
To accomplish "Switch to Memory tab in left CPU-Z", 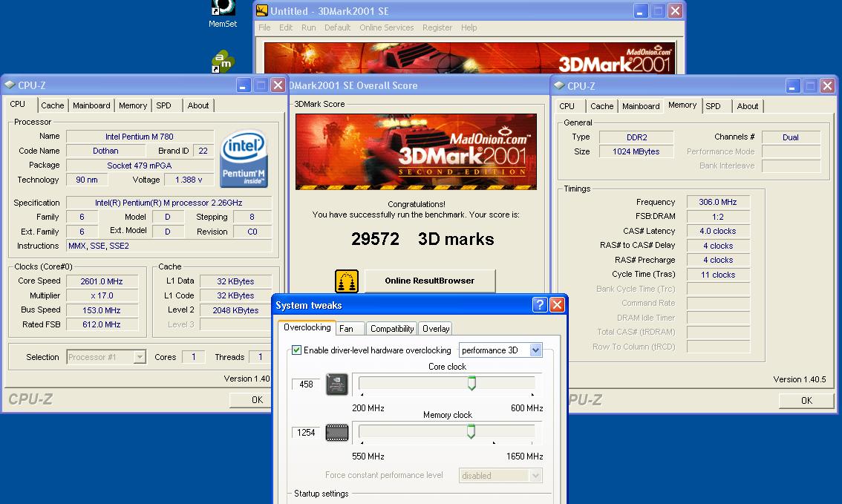I will coord(133,105).
